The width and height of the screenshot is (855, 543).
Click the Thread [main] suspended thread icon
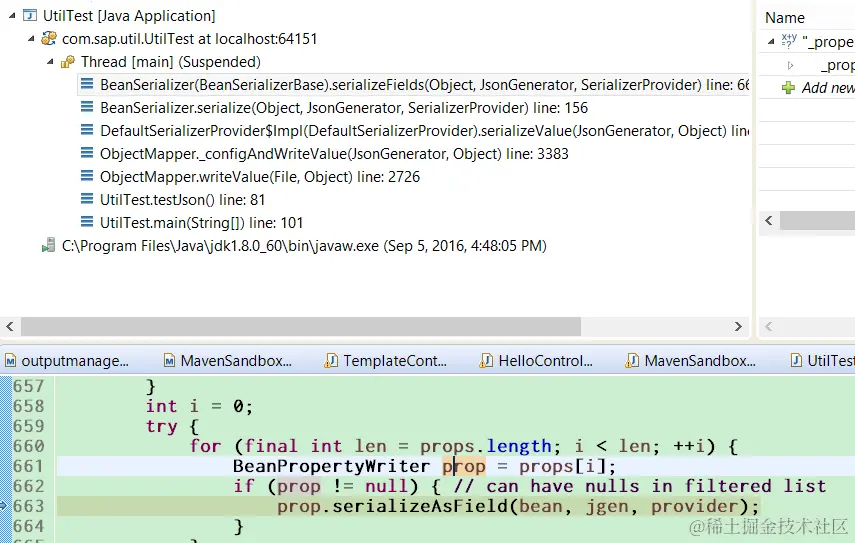(x=68, y=62)
